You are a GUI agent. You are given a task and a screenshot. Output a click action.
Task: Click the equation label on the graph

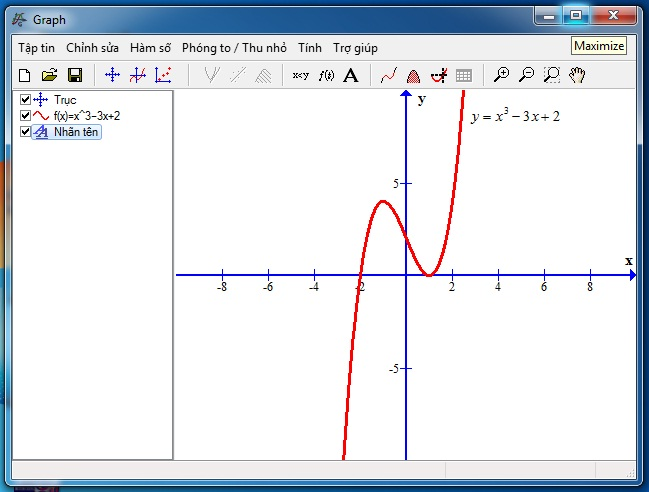515,116
